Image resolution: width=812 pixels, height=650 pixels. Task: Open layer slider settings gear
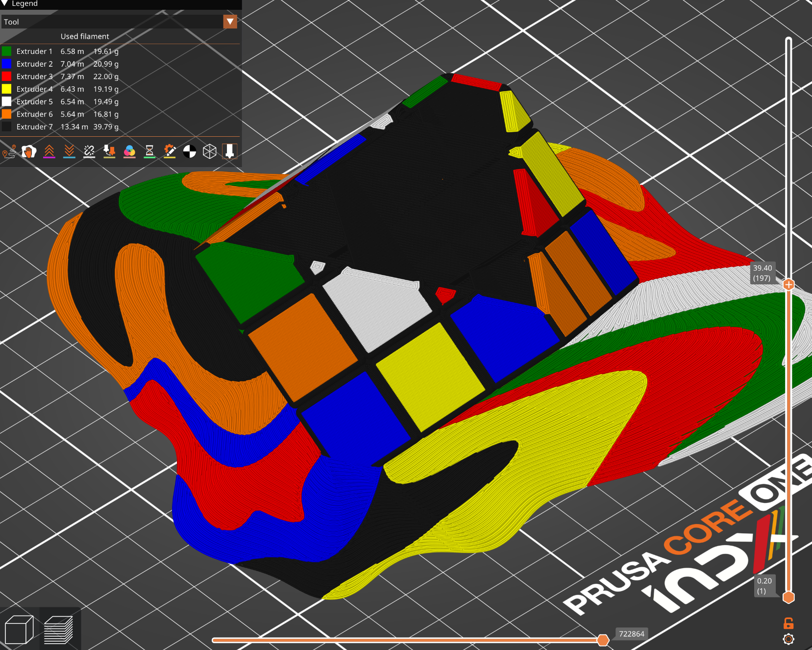click(x=788, y=639)
